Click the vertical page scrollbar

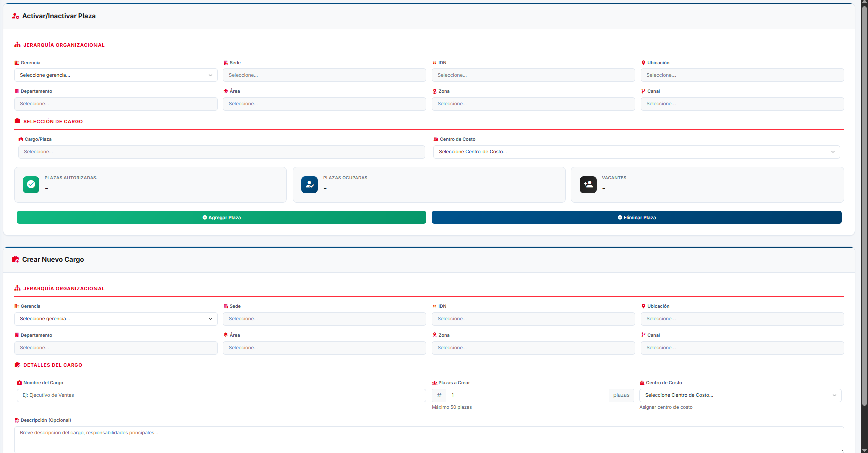864,201
